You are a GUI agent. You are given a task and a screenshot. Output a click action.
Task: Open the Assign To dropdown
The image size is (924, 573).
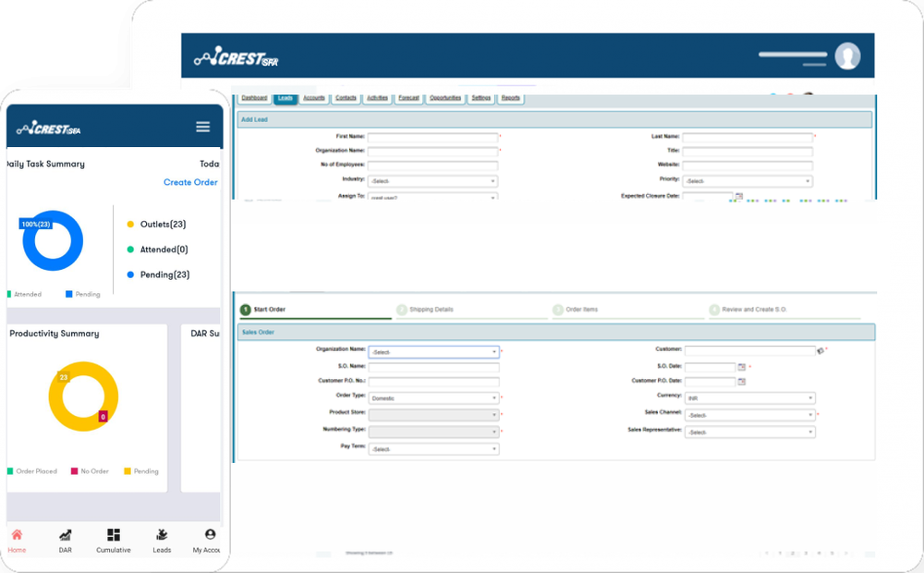point(432,196)
